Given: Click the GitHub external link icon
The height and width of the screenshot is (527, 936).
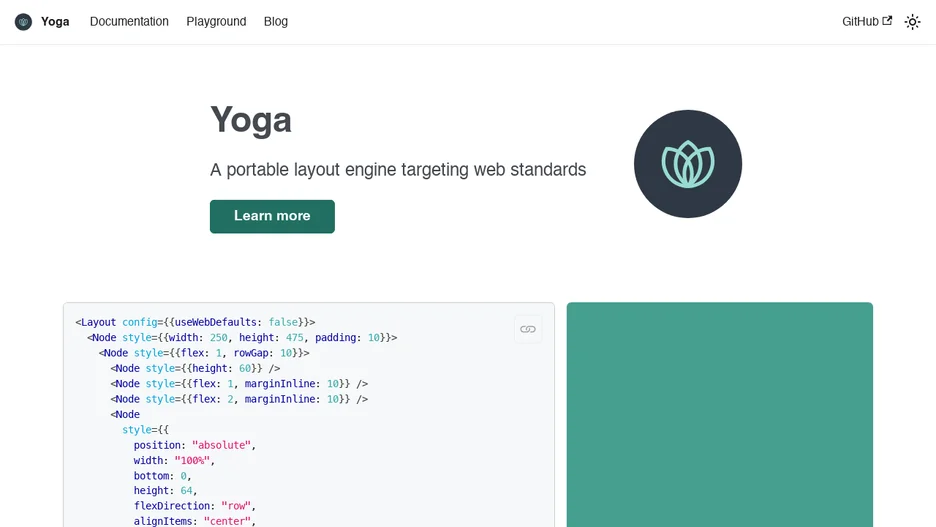Looking at the screenshot, I should (x=887, y=21).
